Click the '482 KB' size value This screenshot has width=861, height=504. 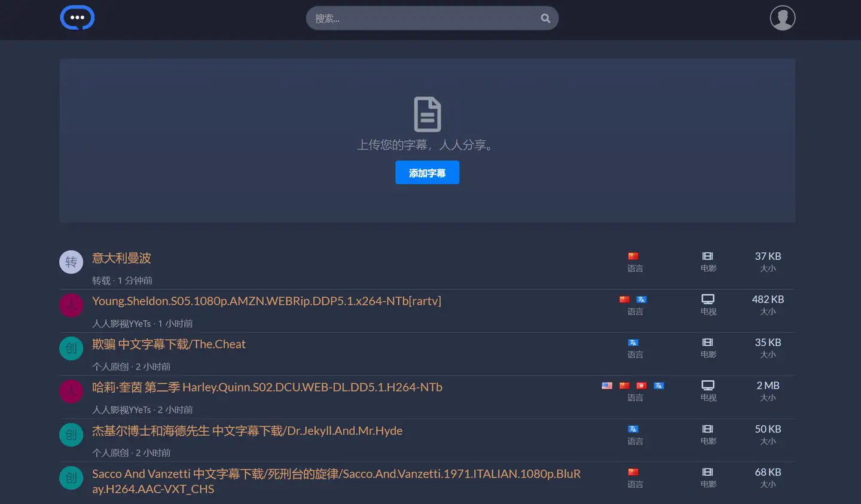tap(768, 300)
